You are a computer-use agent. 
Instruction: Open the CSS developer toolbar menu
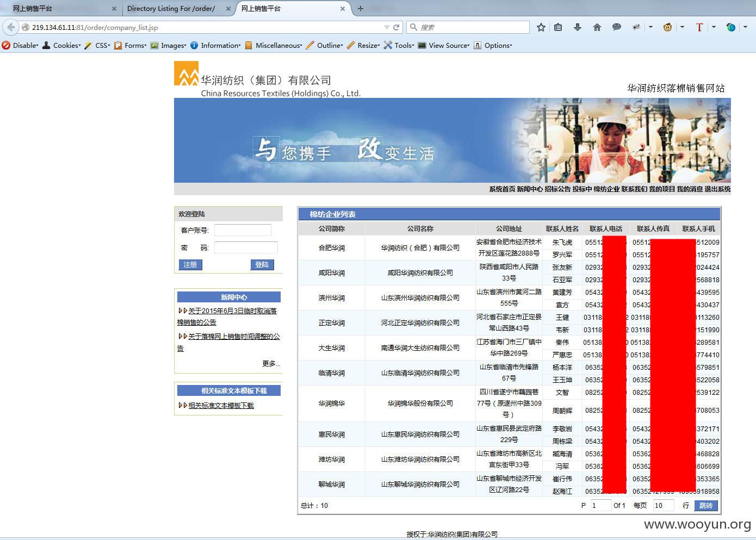pyautogui.click(x=97, y=46)
